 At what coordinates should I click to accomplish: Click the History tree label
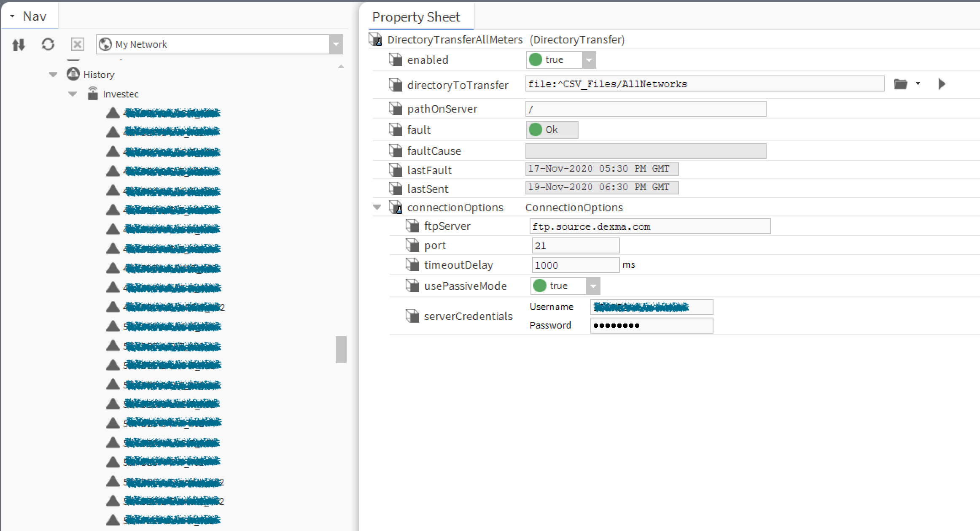(x=99, y=75)
